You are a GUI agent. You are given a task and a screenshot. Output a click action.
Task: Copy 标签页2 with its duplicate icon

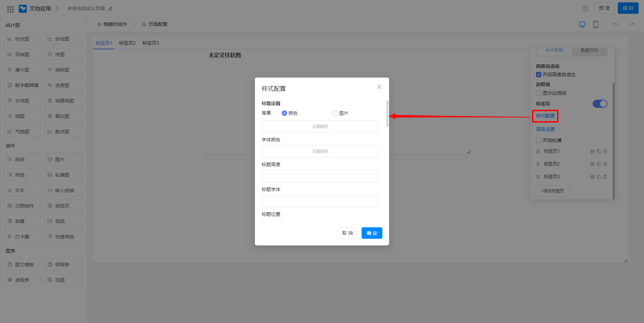[599, 164]
